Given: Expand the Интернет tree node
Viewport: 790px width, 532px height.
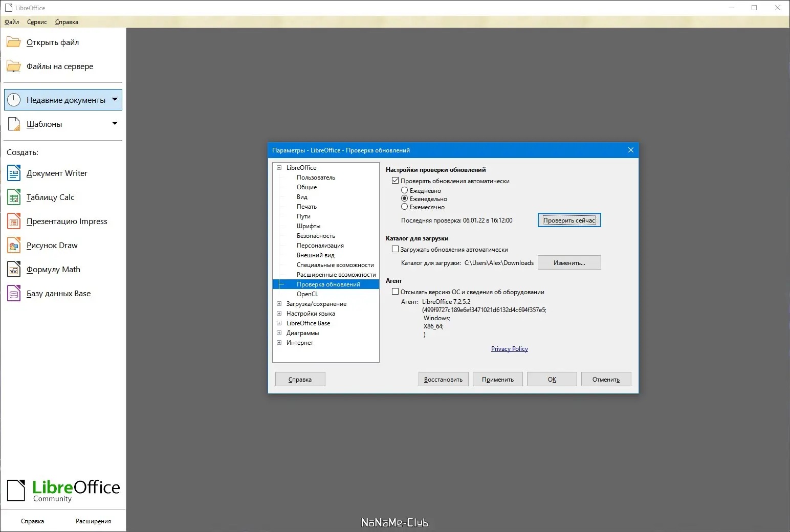Looking at the screenshot, I should [x=279, y=342].
